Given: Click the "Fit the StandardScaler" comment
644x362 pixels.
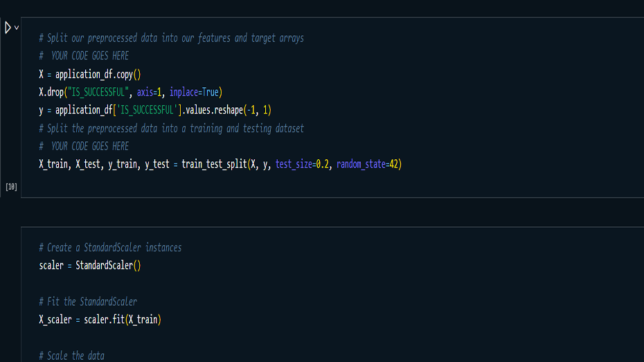Looking at the screenshot, I should point(88,301).
